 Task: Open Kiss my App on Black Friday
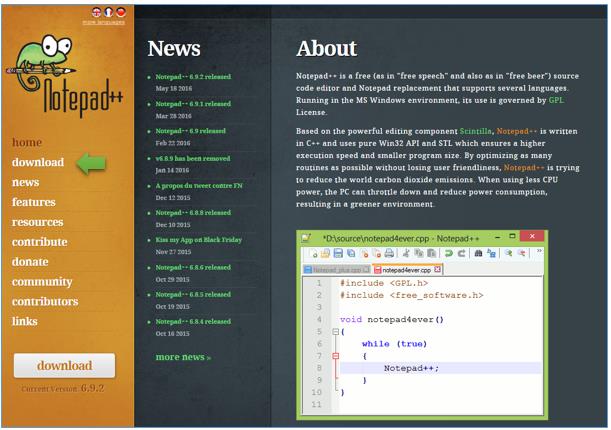[x=199, y=240]
